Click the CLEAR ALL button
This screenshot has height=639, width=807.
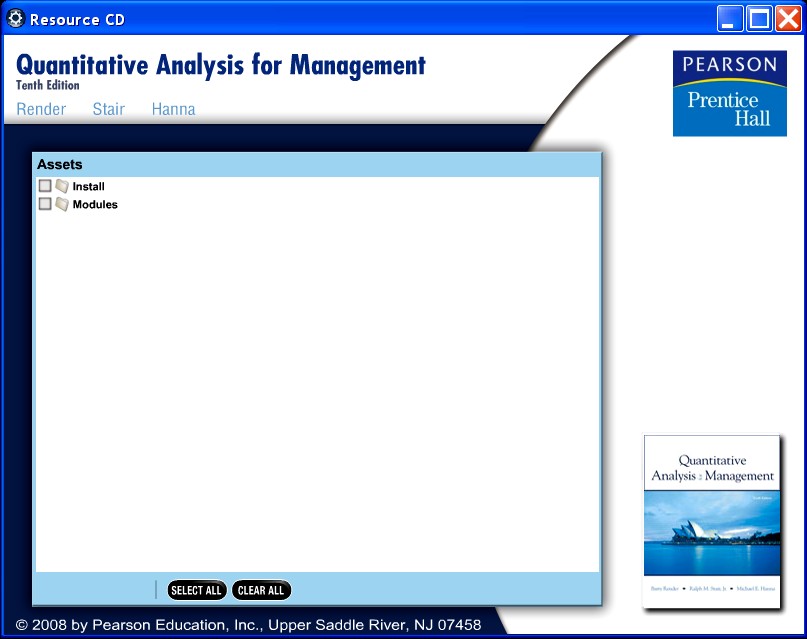[261, 590]
